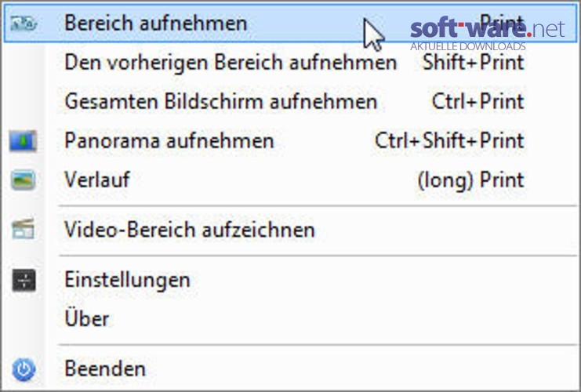This screenshot has width=581, height=392.
Task: Click the blue power icon beside Beenden
Action: 24,369
